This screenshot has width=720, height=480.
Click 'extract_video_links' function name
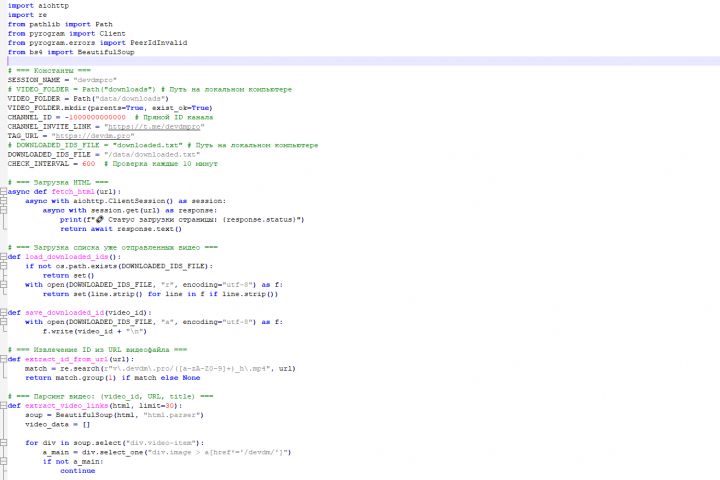[67, 406]
